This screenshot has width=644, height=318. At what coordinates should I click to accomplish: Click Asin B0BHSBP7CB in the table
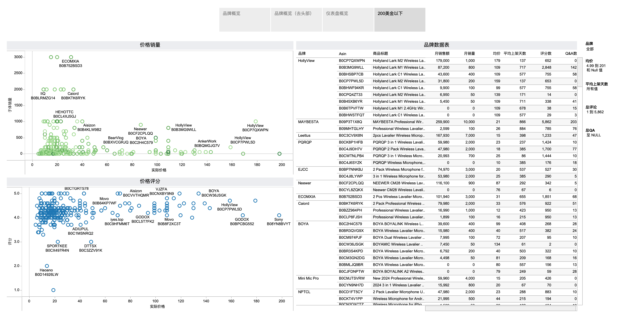pyautogui.click(x=351, y=74)
